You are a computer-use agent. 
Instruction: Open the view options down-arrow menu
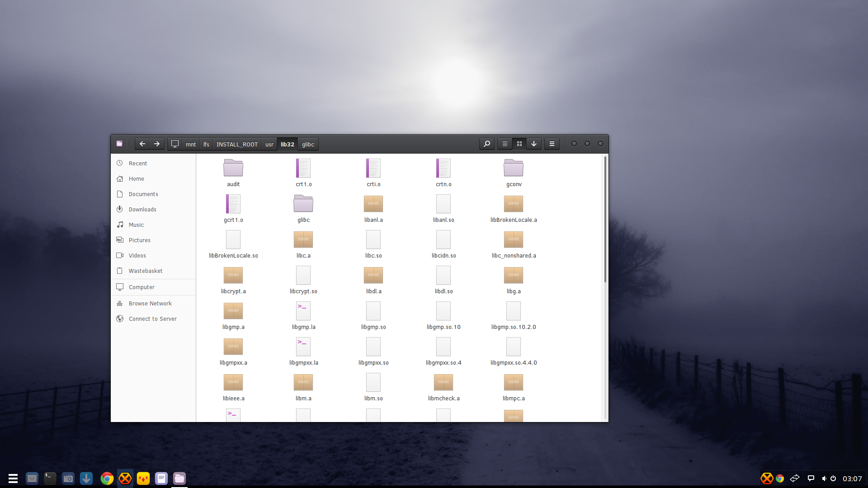(534, 144)
